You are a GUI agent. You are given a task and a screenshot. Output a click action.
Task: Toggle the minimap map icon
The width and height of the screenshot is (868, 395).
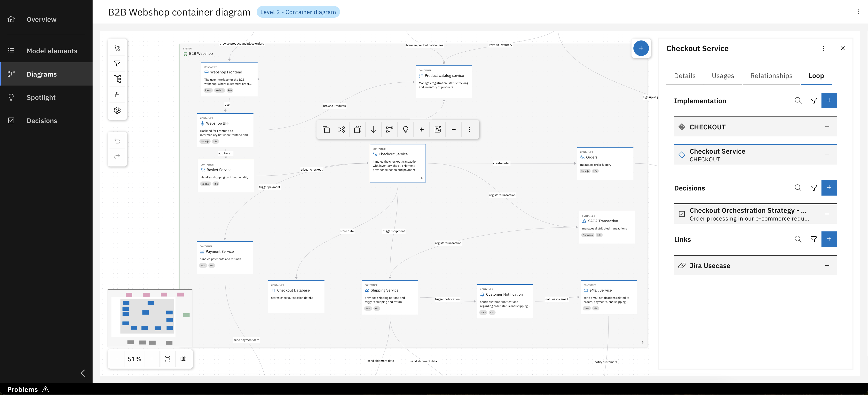(183, 359)
